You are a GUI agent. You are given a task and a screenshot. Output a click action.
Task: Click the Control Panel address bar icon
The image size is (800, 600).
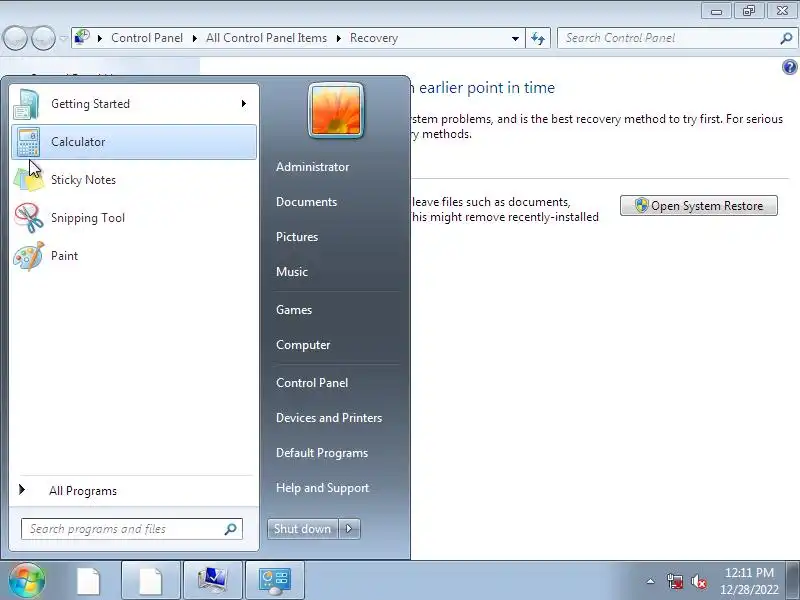(82, 37)
